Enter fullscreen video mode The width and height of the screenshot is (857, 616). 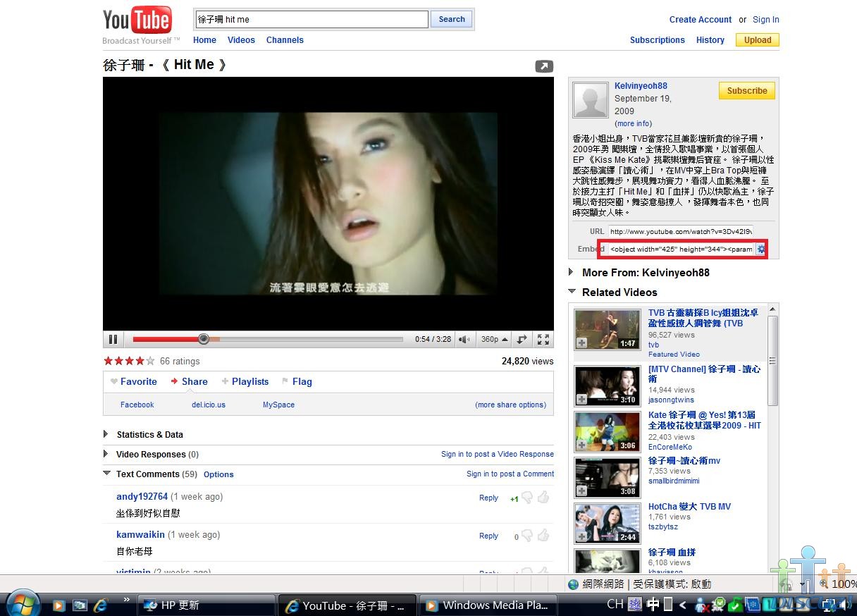pyautogui.click(x=543, y=340)
